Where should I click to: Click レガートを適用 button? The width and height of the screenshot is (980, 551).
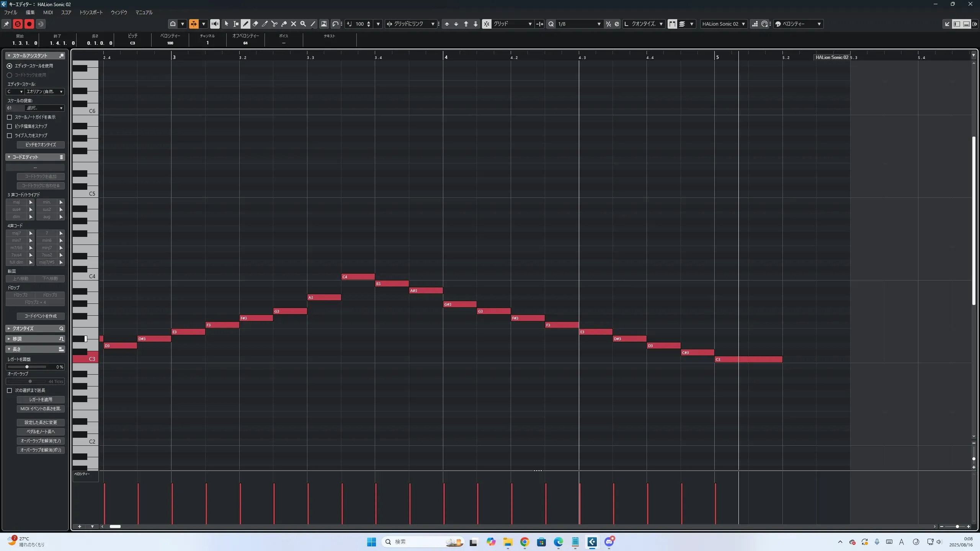pos(41,399)
